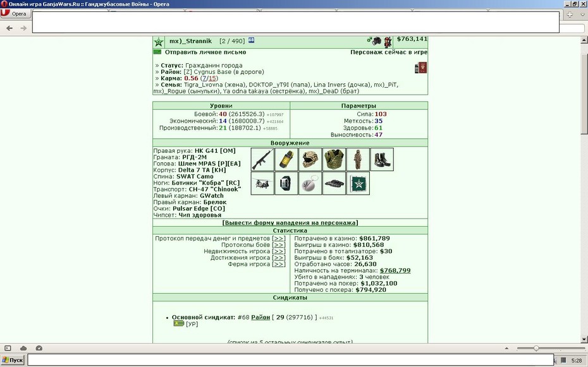Open player real estate [>>] link
Image resolution: width=588 pixels, height=367 pixels.
tap(279, 251)
